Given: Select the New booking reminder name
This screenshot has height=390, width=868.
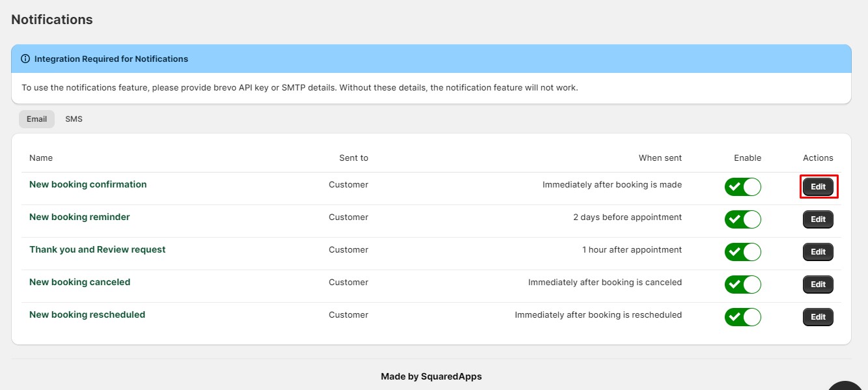Looking at the screenshot, I should (x=79, y=217).
